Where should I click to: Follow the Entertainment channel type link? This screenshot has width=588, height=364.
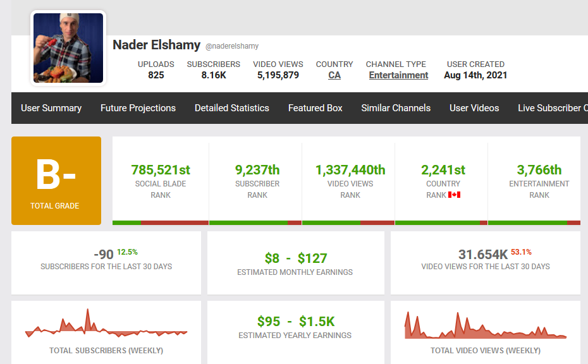pos(398,75)
